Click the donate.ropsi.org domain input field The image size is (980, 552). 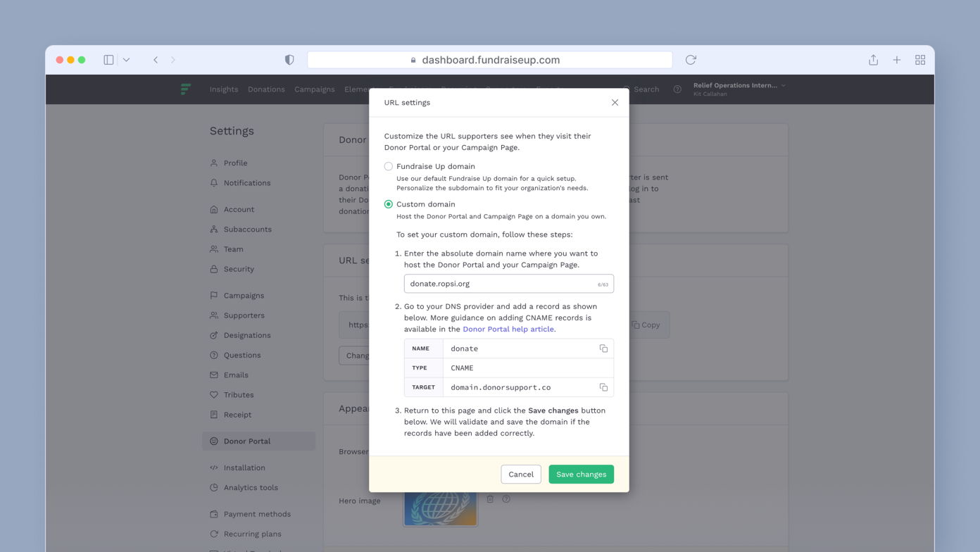508,283
